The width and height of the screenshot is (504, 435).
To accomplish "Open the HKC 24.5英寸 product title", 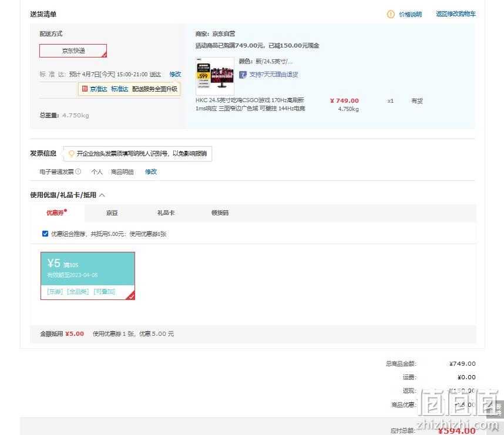I will [250, 104].
